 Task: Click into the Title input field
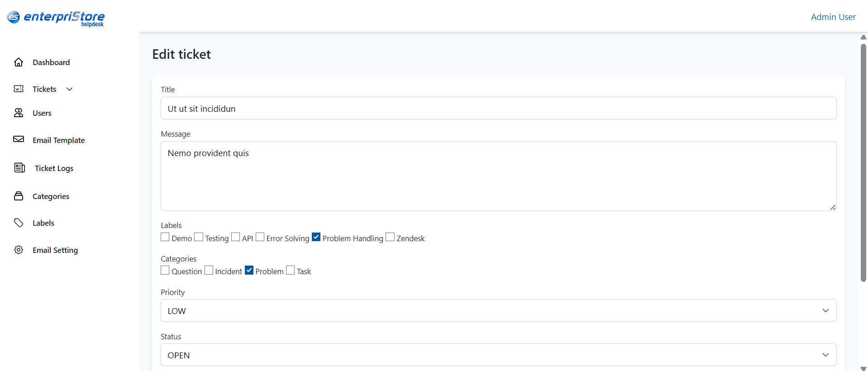coord(498,109)
